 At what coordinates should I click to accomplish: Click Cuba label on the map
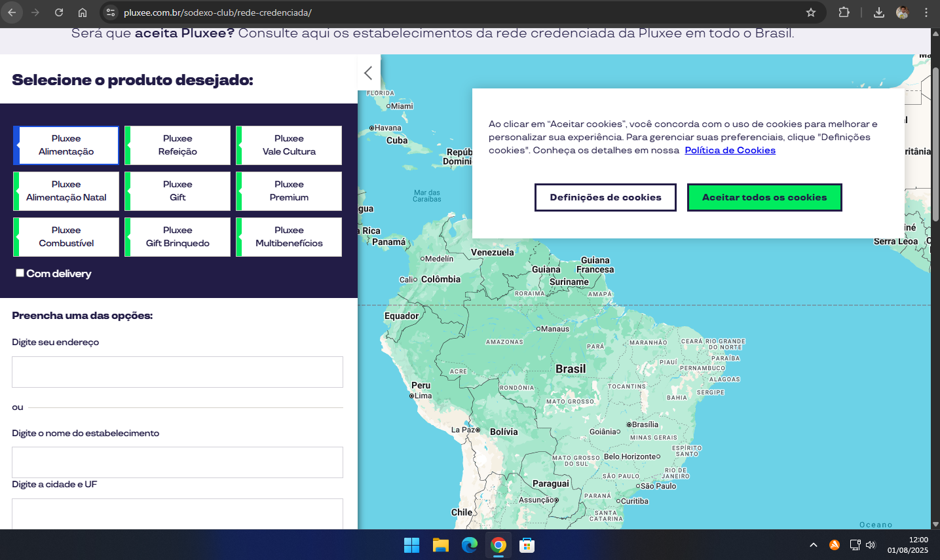[397, 140]
